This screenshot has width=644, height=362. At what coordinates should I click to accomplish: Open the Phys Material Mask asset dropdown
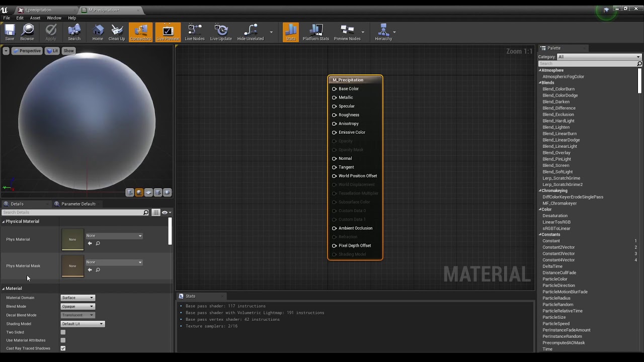click(x=114, y=262)
